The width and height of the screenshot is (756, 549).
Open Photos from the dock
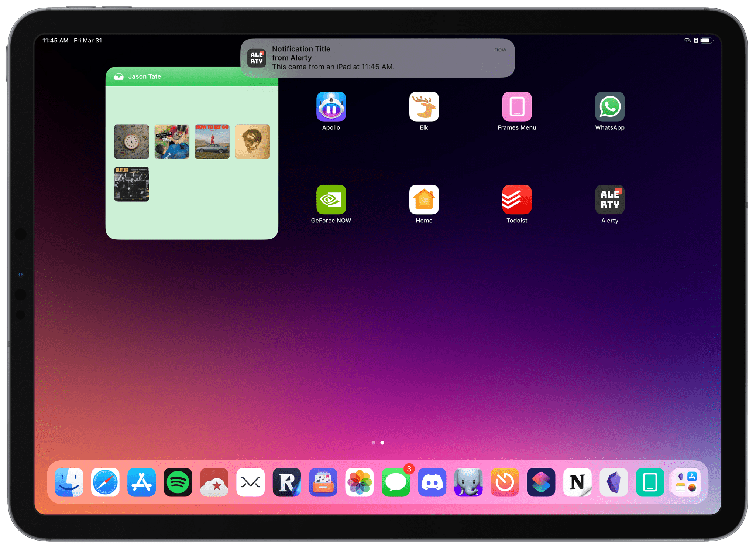pos(360,482)
